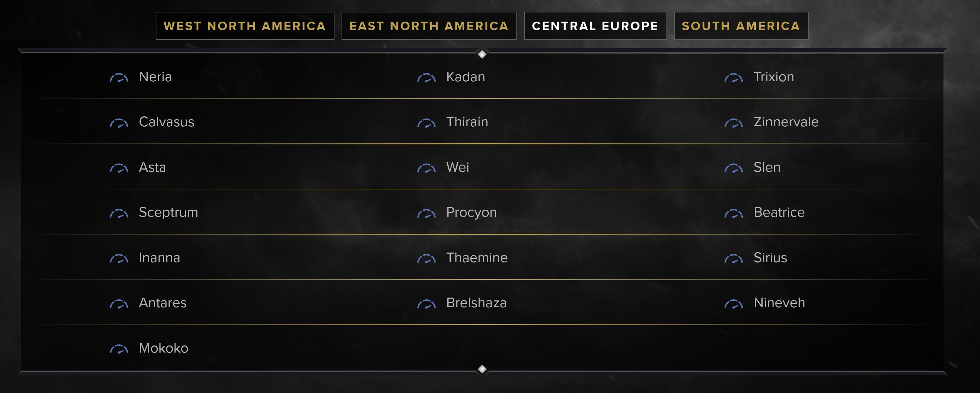Switch to the West North America tab

point(245,26)
